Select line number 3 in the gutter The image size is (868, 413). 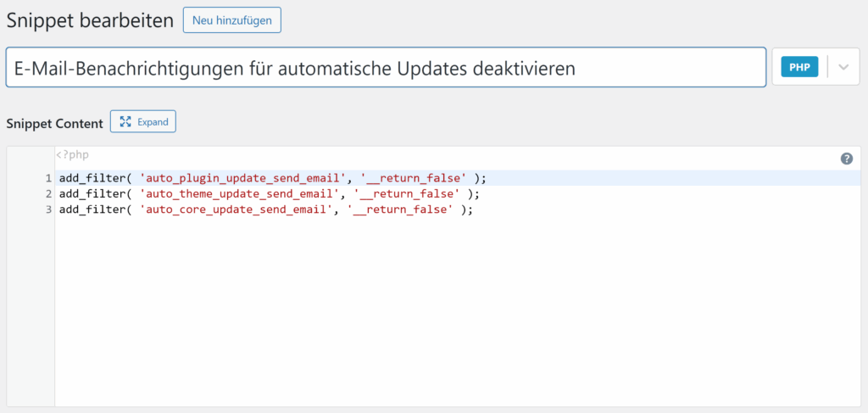[49, 209]
